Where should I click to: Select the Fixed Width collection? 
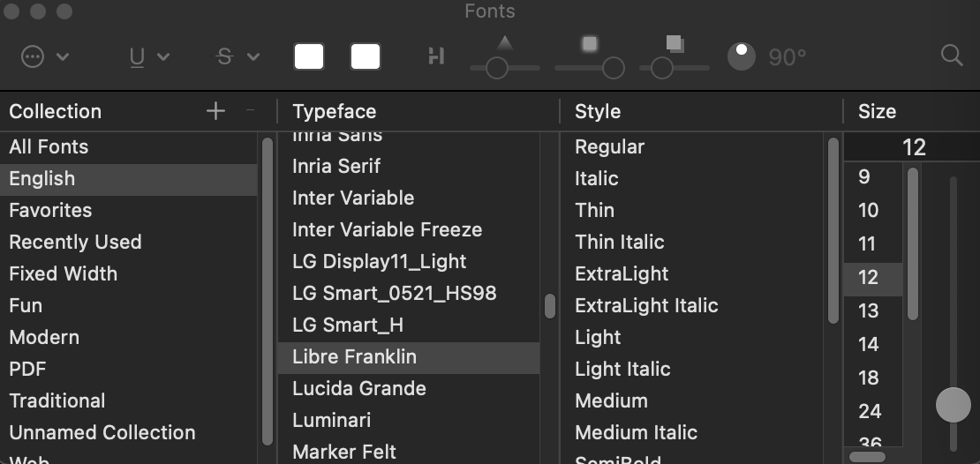pos(129,274)
